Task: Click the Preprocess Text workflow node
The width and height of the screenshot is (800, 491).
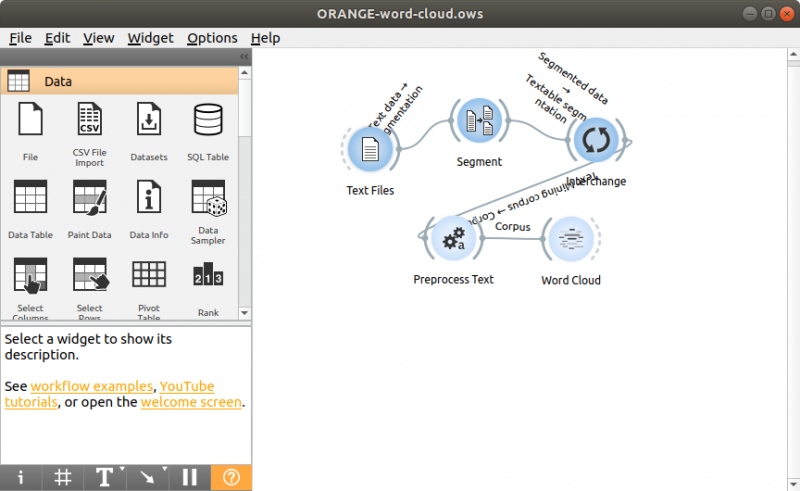Action: coord(453,240)
